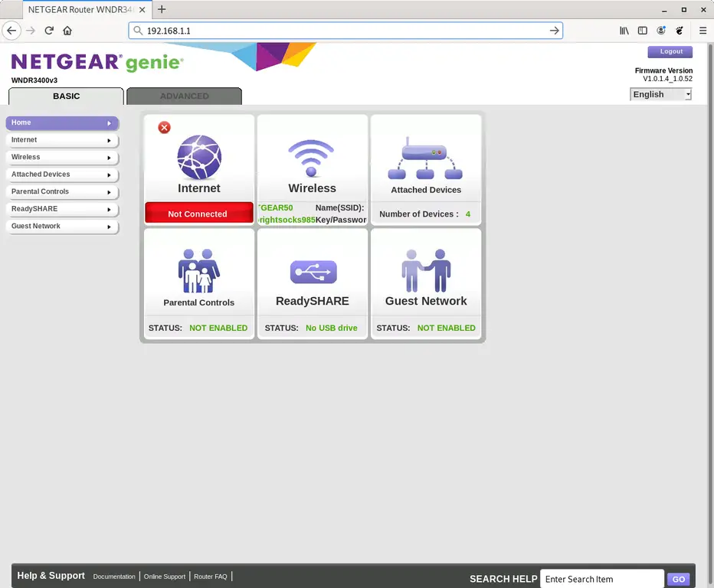Click the Logout button
Viewport: 714px width, 588px height.
[x=670, y=51]
